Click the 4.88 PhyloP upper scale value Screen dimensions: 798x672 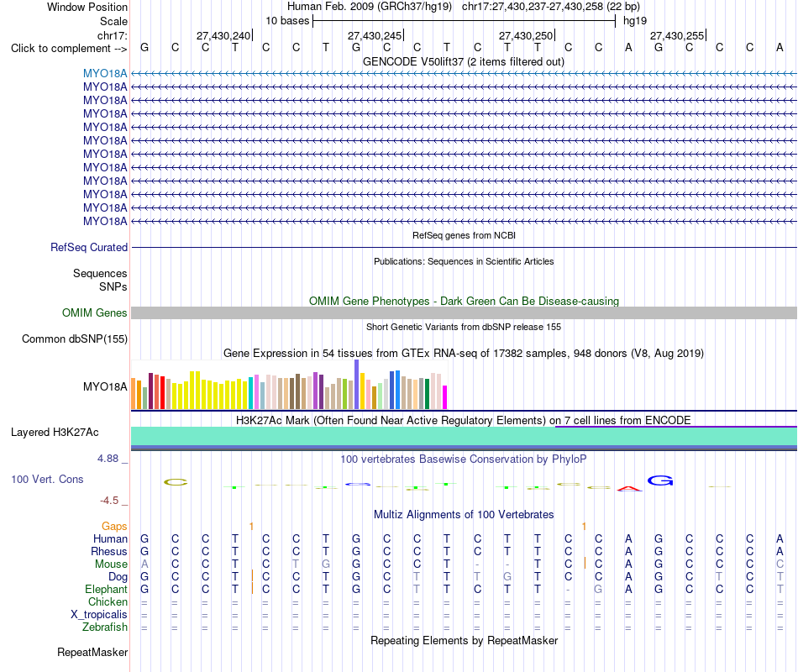(x=108, y=459)
